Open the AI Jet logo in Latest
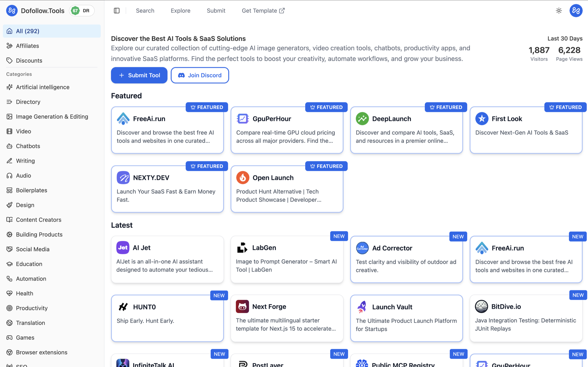The width and height of the screenshot is (588, 367). tap(122, 248)
